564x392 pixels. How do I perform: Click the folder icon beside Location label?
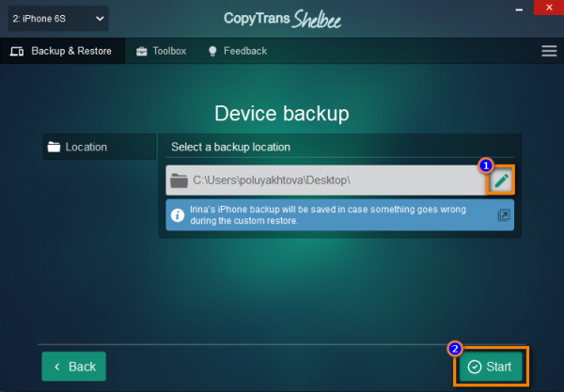point(54,147)
